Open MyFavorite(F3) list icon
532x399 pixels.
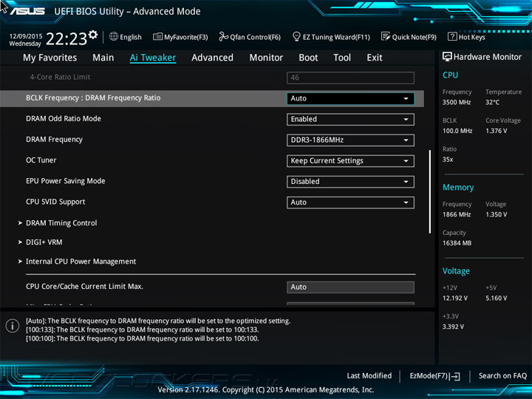coord(158,37)
